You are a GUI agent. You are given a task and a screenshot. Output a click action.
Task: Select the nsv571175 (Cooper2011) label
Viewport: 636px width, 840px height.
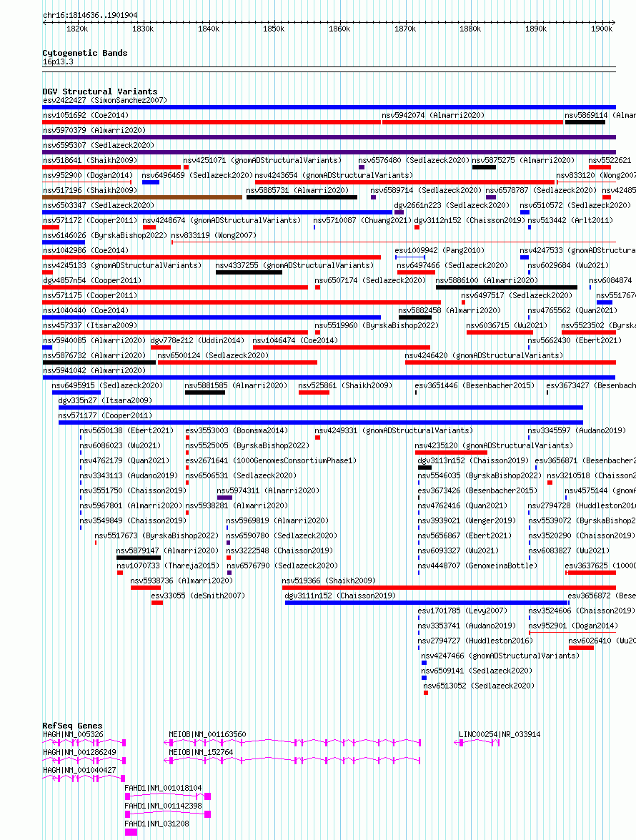tap(90, 295)
